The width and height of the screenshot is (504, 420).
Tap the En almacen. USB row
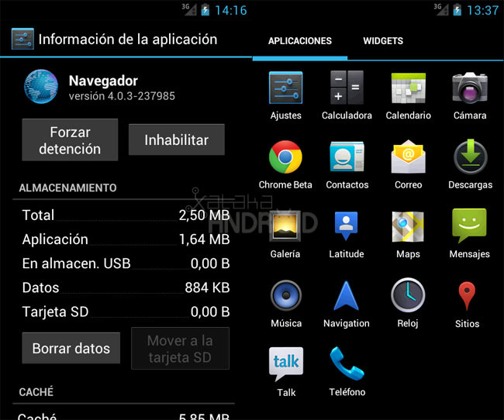pyautogui.click(x=126, y=263)
